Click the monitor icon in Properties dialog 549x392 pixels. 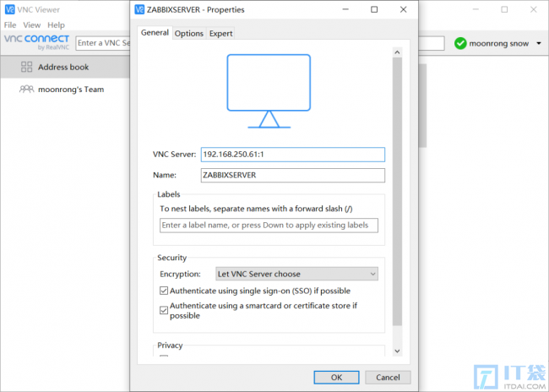point(269,91)
